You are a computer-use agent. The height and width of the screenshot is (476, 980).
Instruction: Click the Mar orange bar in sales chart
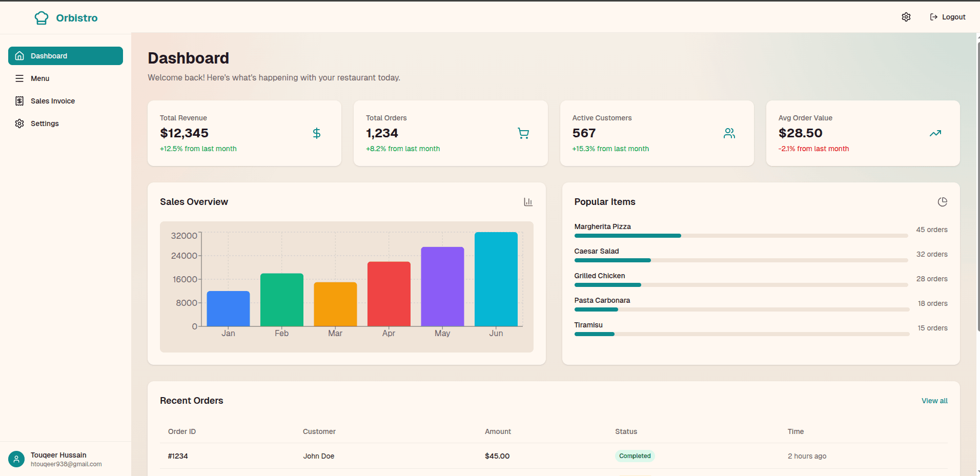(335, 304)
